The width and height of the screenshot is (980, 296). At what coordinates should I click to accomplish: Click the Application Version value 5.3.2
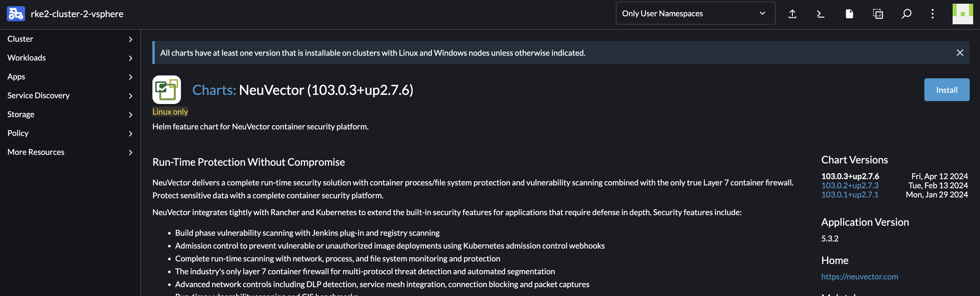830,239
